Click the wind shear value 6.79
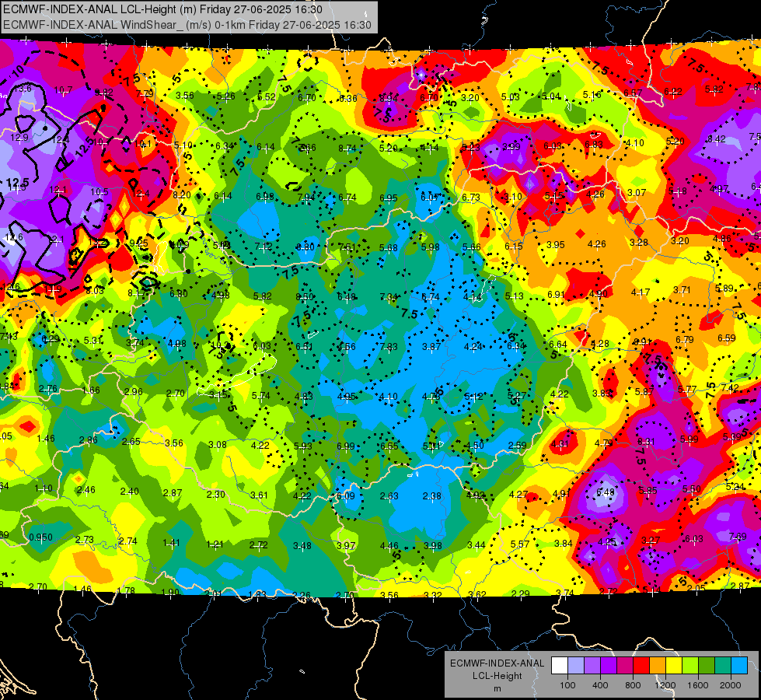761x700 pixels. (x=684, y=340)
